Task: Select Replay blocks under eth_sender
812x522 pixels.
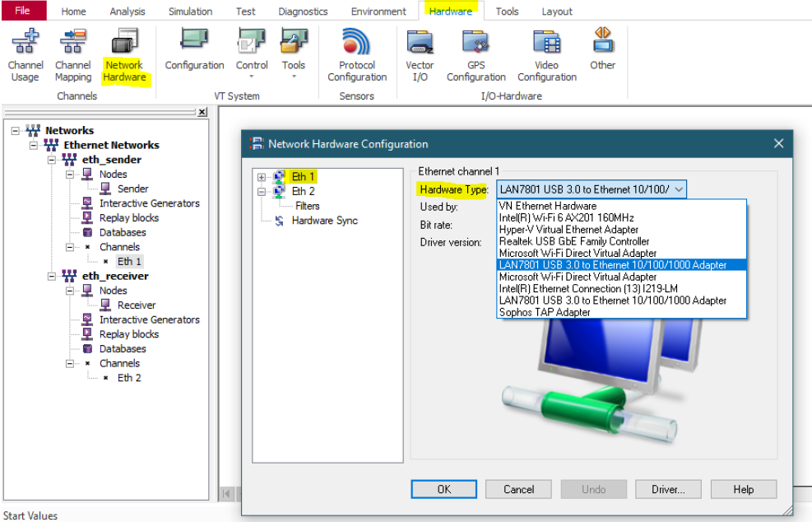Action: pos(129,217)
